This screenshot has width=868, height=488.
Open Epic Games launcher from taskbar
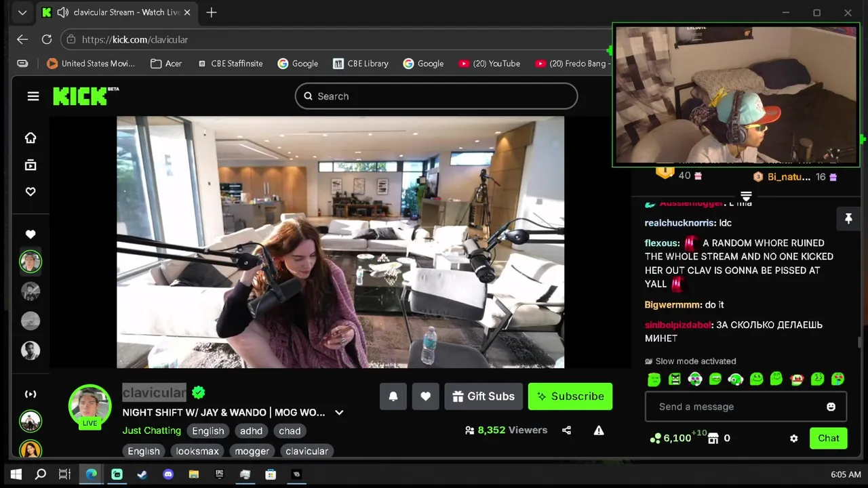(x=220, y=474)
